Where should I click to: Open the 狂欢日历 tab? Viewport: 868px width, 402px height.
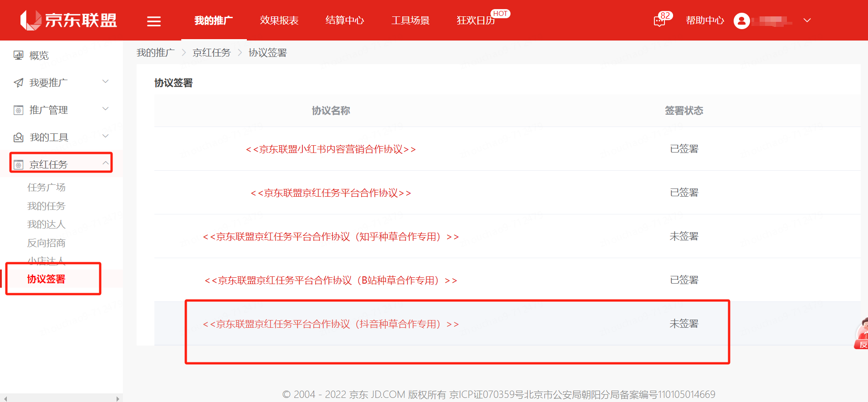point(475,20)
